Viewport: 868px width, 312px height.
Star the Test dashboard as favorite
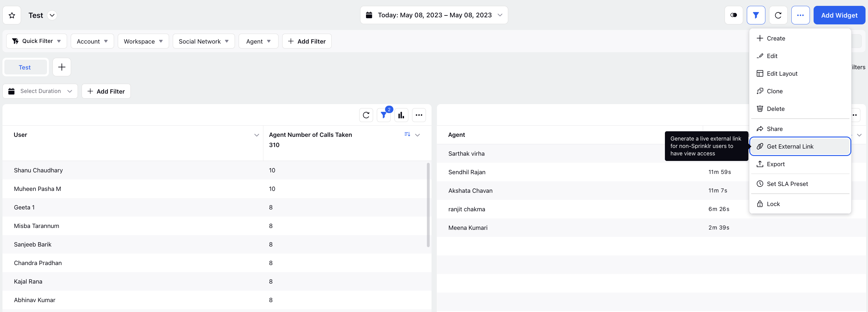[x=12, y=15]
